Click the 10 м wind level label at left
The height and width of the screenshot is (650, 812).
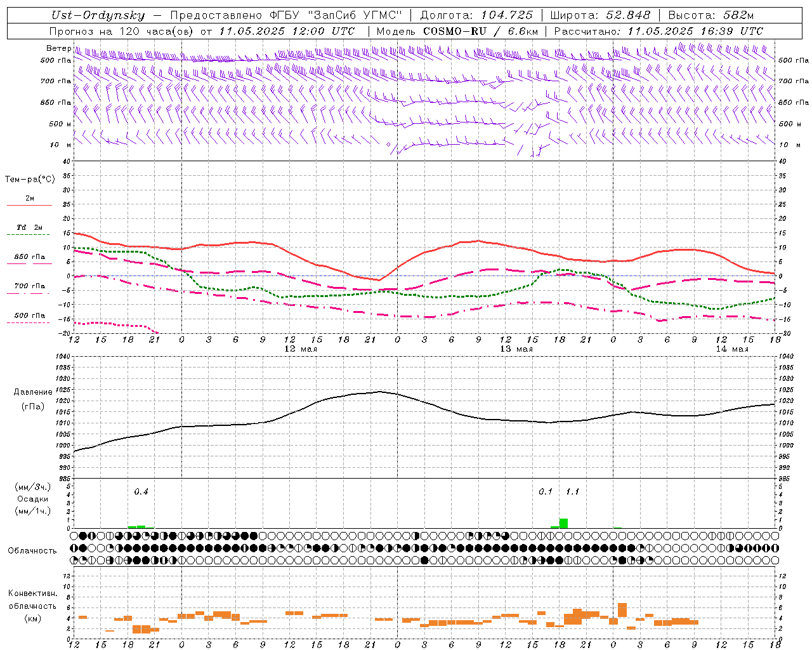[x=60, y=145]
